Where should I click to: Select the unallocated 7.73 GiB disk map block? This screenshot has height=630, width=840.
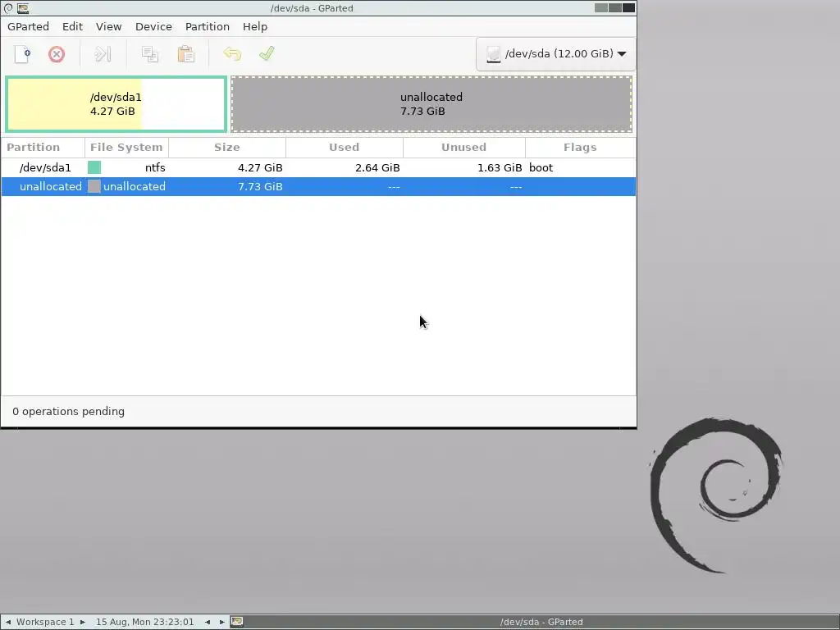pyautogui.click(x=431, y=104)
